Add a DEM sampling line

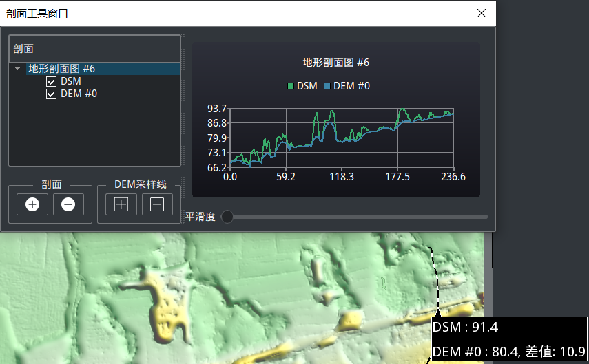pos(121,204)
